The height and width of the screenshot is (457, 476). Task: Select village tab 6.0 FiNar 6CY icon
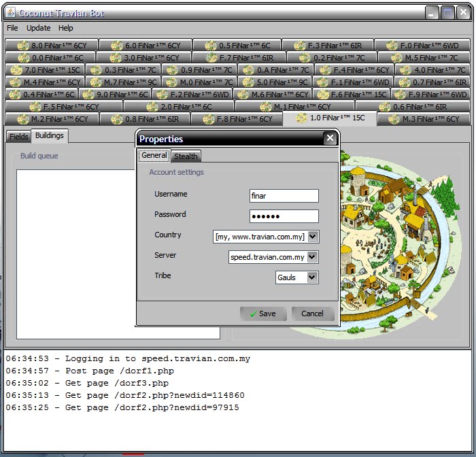click(x=117, y=46)
